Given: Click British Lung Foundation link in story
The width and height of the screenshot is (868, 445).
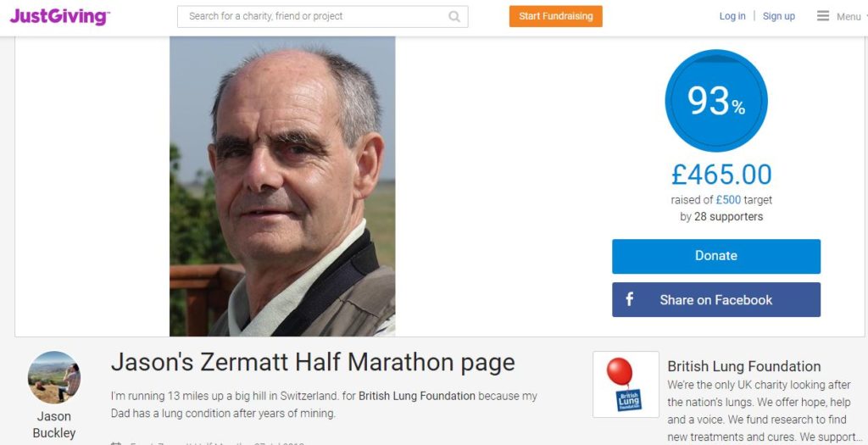Looking at the screenshot, I should click(417, 397).
